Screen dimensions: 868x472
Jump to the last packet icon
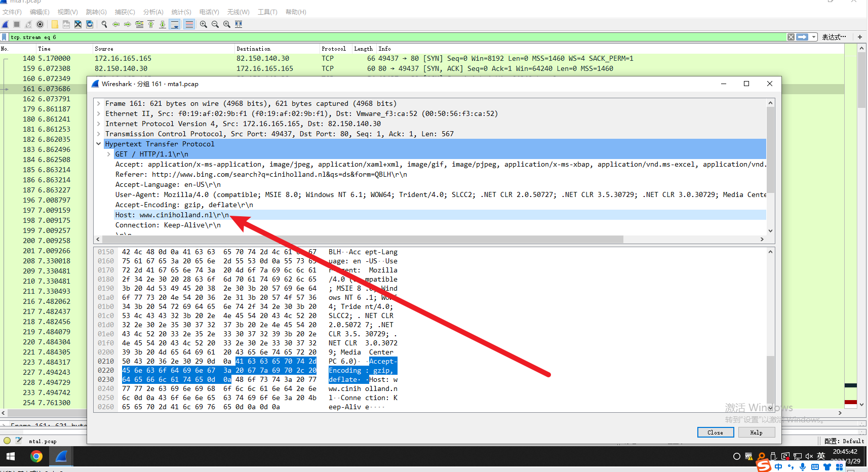pyautogui.click(x=163, y=24)
